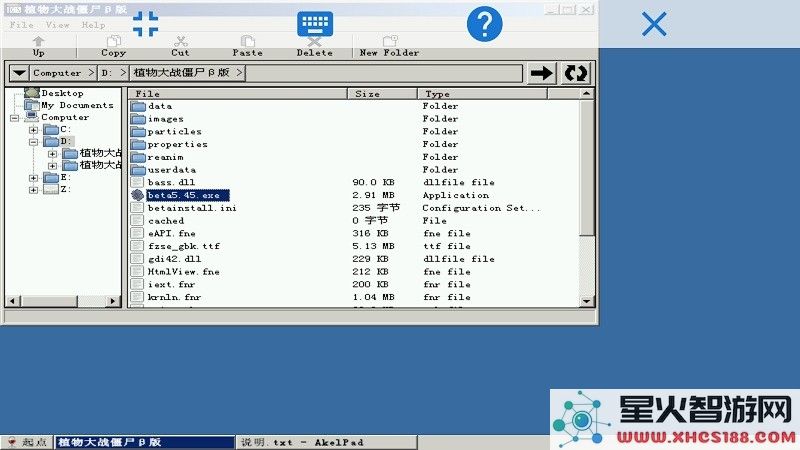
Task: Select fzse_gbk.ttf file name
Action: (x=184, y=246)
